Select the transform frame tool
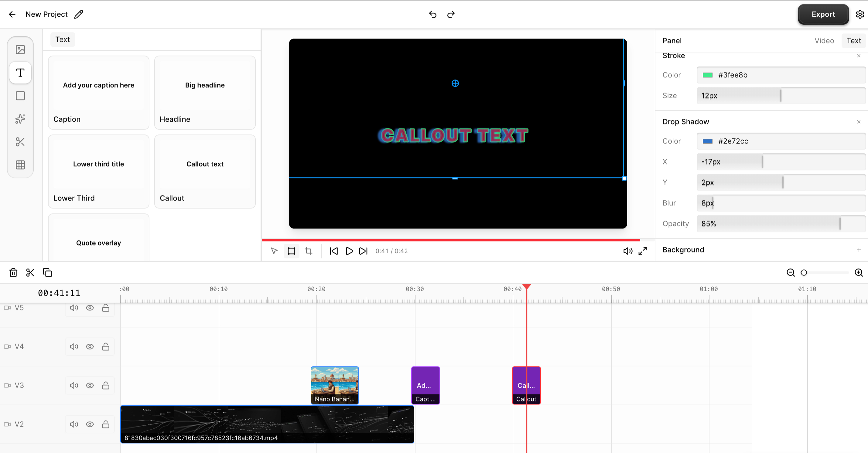 click(292, 251)
